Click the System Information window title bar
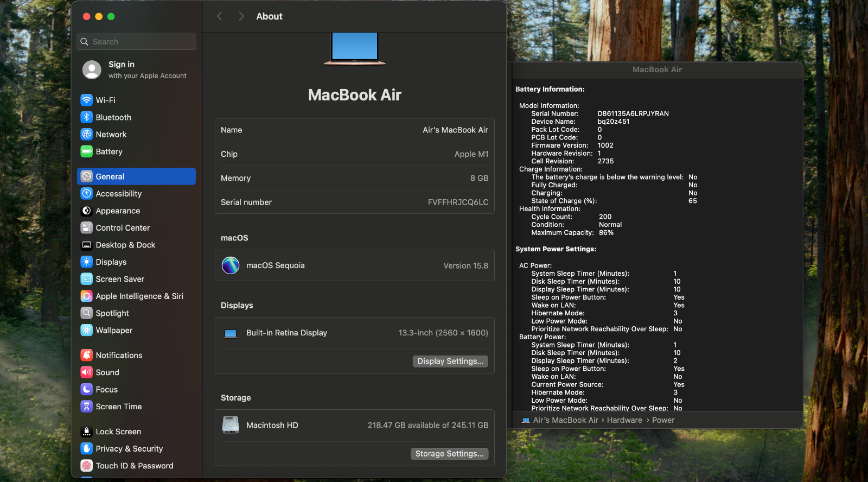This screenshot has height=482, width=868. coord(657,69)
